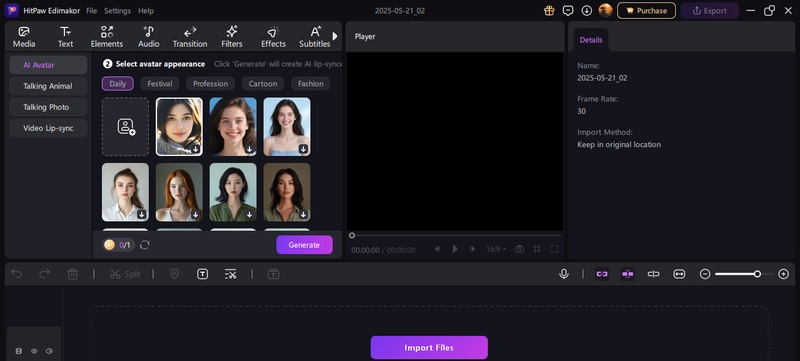Open the Subtitles panel

click(x=315, y=37)
